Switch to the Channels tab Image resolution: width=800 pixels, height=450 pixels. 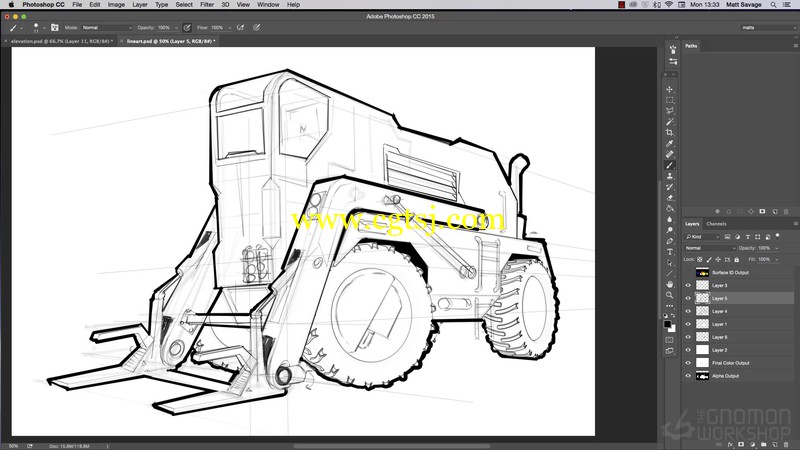point(716,224)
